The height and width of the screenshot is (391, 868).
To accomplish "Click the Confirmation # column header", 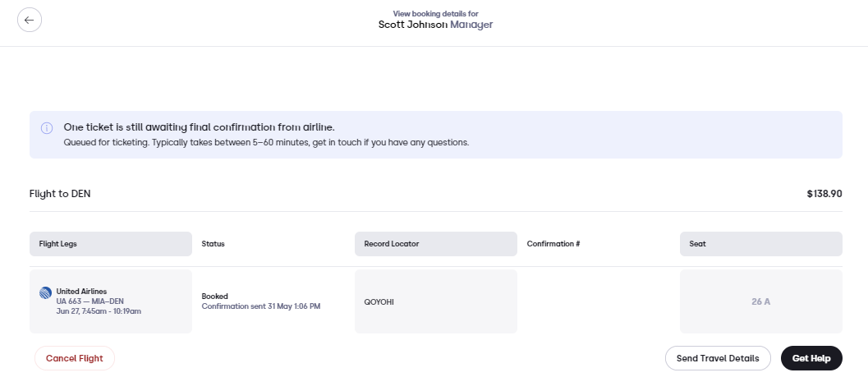I will pyautogui.click(x=553, y=244).
